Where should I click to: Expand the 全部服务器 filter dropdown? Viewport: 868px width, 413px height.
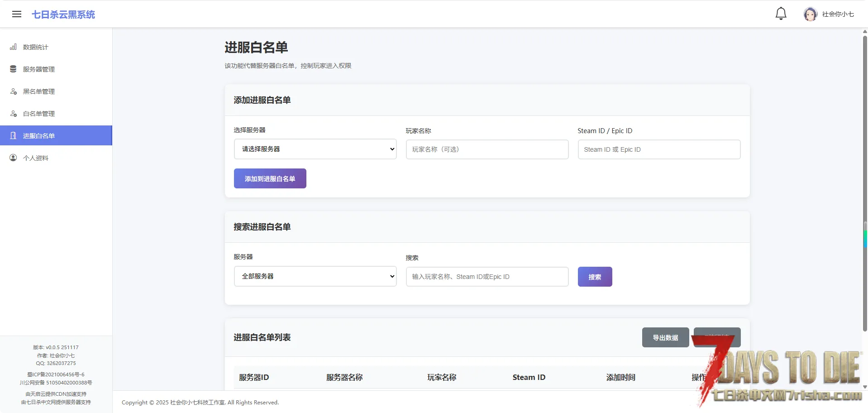click(x=315, y=276)
